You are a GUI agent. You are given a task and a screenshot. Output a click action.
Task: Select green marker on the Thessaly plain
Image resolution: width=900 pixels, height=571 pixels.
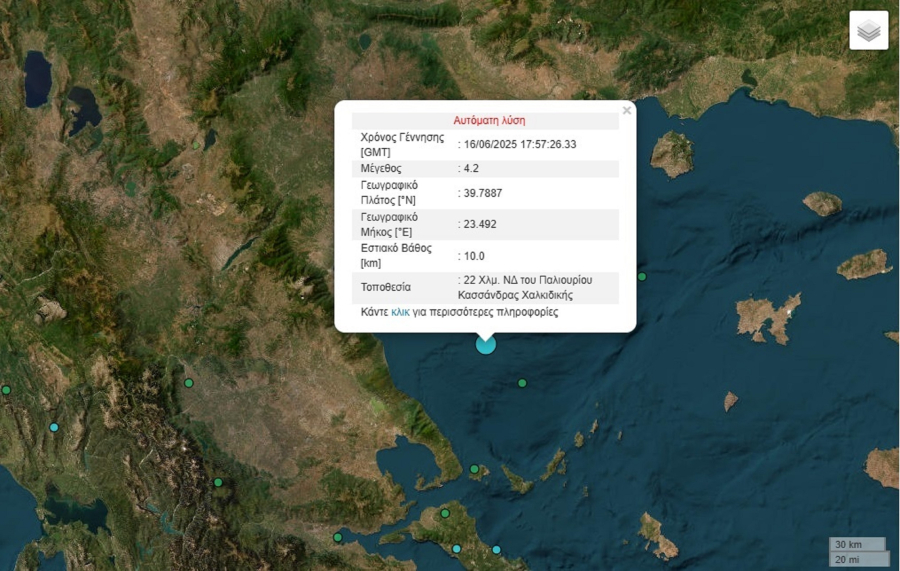pos(188,383)
